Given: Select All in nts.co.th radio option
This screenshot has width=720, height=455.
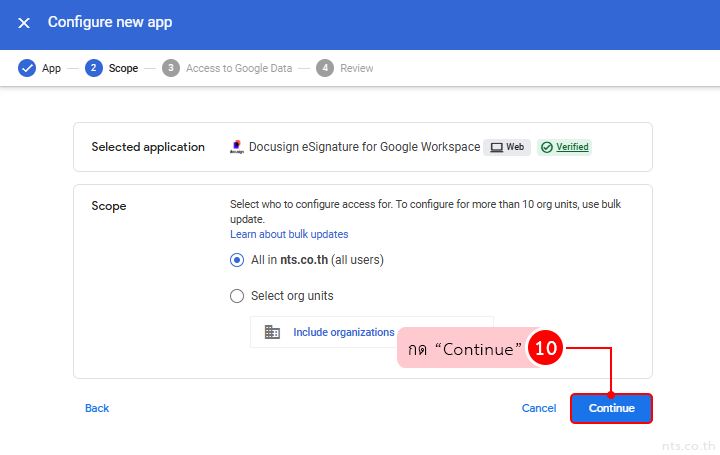Looking at the screenshot, I should tap(237, 260).
